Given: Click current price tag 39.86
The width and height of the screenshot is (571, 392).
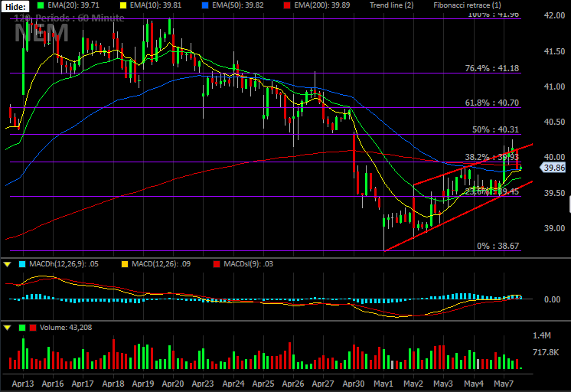Looking at the screenshot, I should (553, 168).
